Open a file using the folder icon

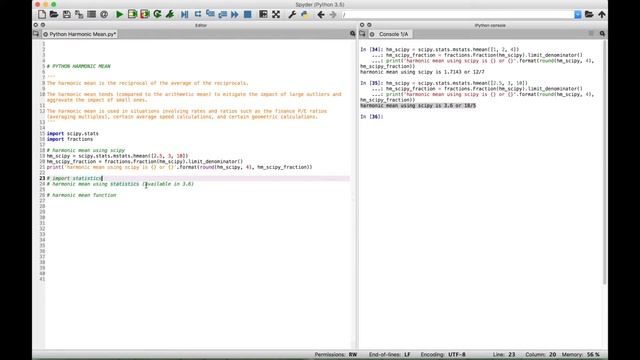click(54, 14)
